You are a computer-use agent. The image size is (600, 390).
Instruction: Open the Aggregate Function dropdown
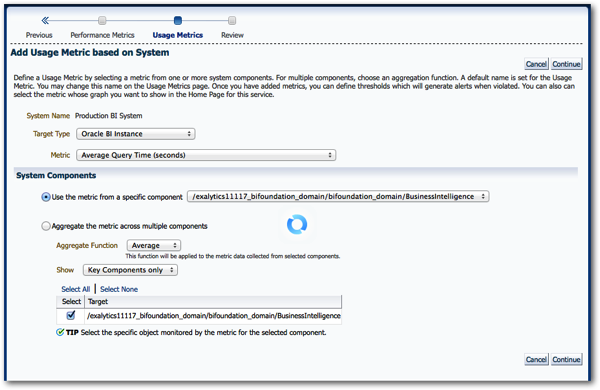(x=154, y=245)
